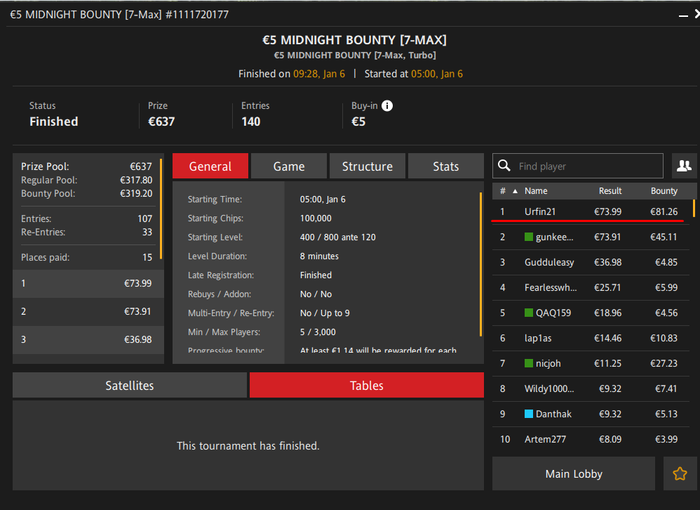This screenshot has height=510, width=700.
Task: Select player Wildy1000... row
Action: click(x=591, y=389)
